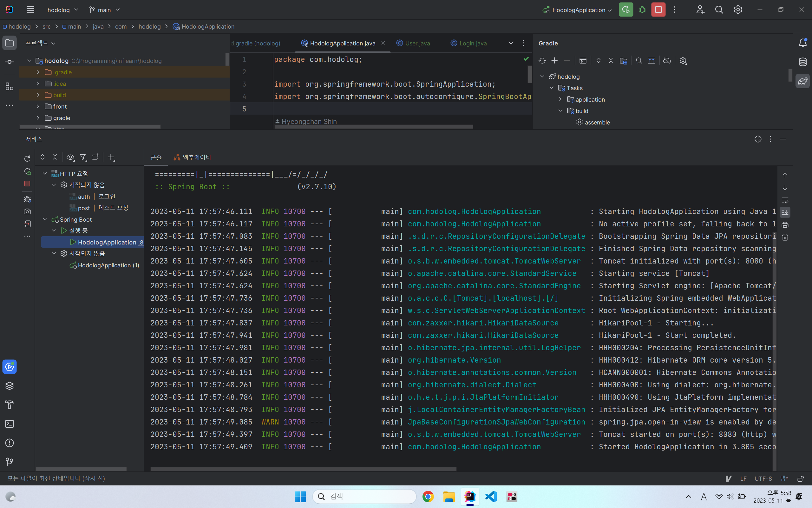Open hodolog project dropdown
This screenshot has height=508, width=812.
[x=63, y=10]
